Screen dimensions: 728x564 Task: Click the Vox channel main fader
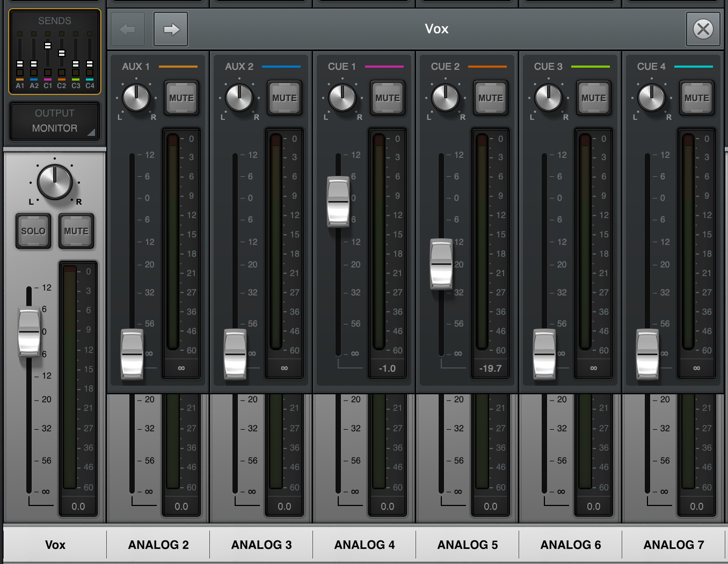tap(29, 332)
